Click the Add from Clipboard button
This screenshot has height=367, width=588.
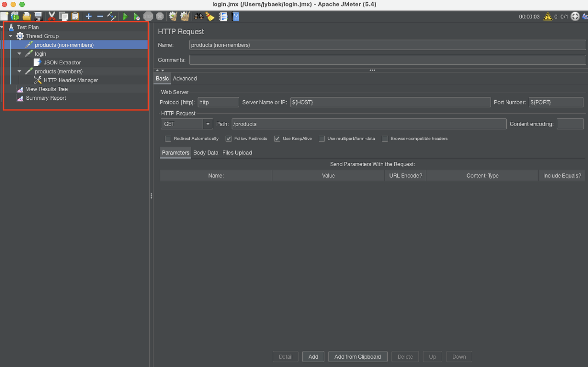tap(358, 356)
